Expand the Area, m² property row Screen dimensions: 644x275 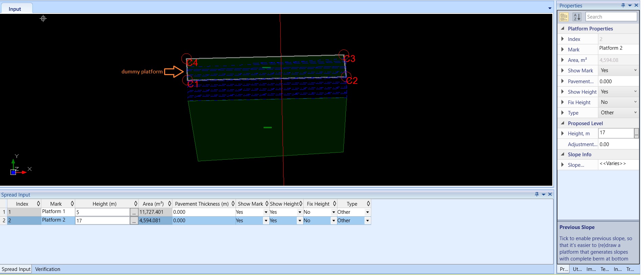click(562, 60)
